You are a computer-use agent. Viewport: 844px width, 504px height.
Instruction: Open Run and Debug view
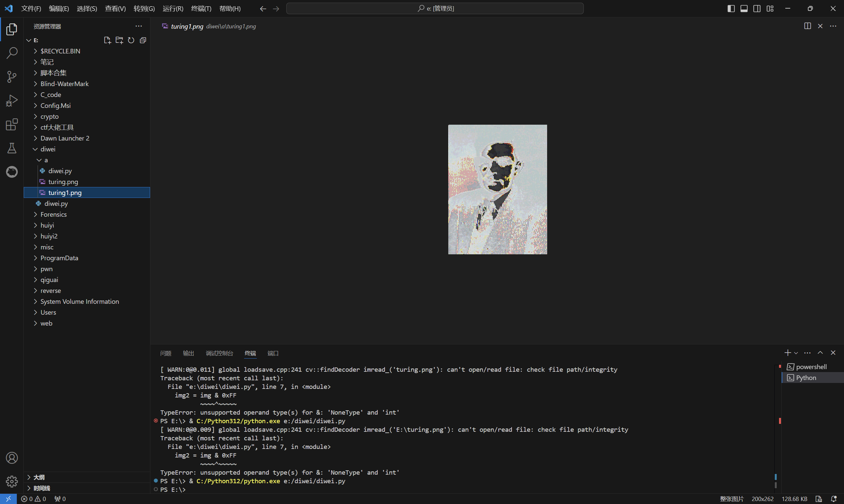(x=12, y=101)
